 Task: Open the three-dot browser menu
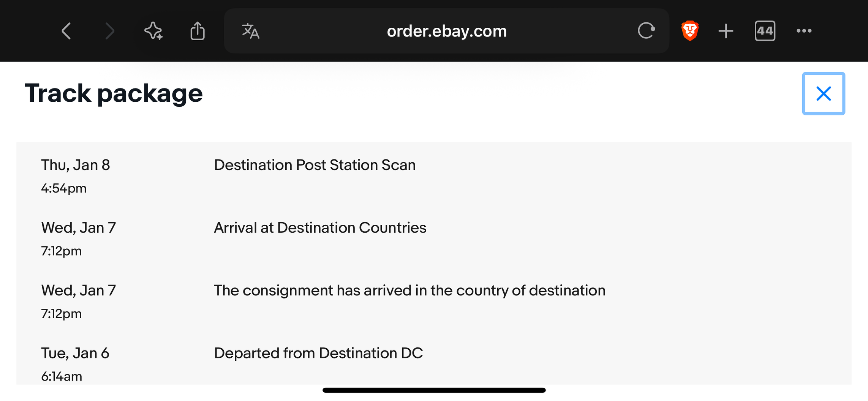[x=804, y=31]
